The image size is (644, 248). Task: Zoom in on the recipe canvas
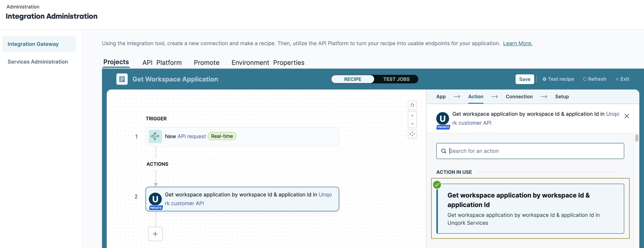coord(412,115)
